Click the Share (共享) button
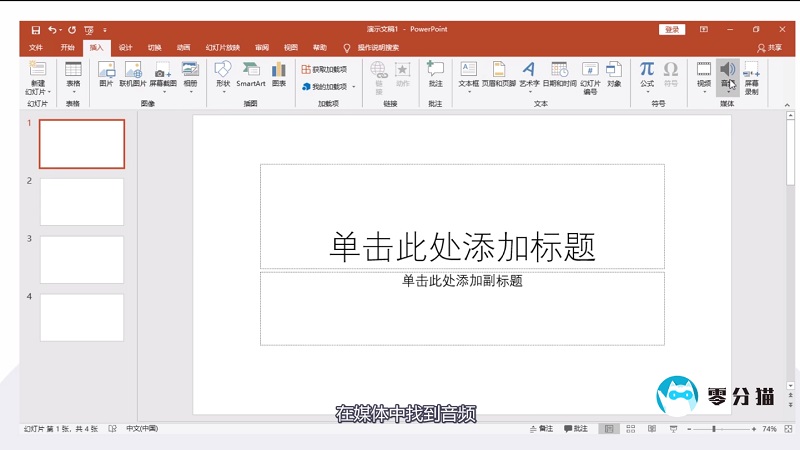 [769, 47]
